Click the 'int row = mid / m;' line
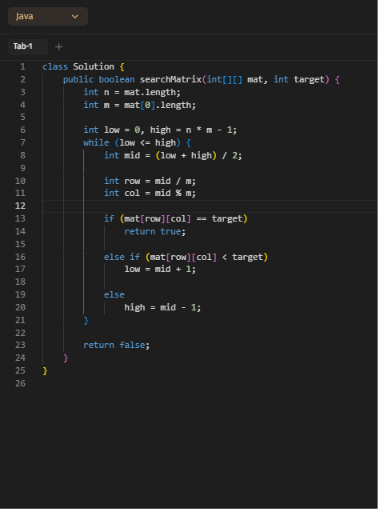This screenshot has height=509, width=378. [x=150, y=181]
